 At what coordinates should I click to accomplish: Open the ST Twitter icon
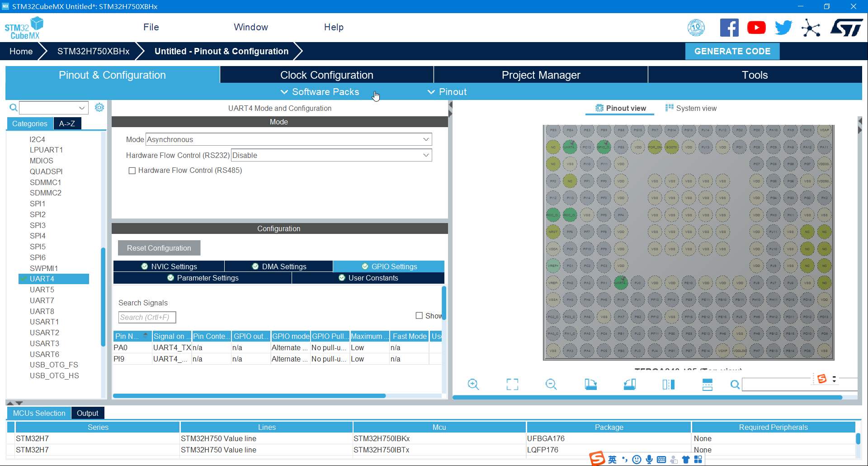pyautogui.click(x=783, y=28)
